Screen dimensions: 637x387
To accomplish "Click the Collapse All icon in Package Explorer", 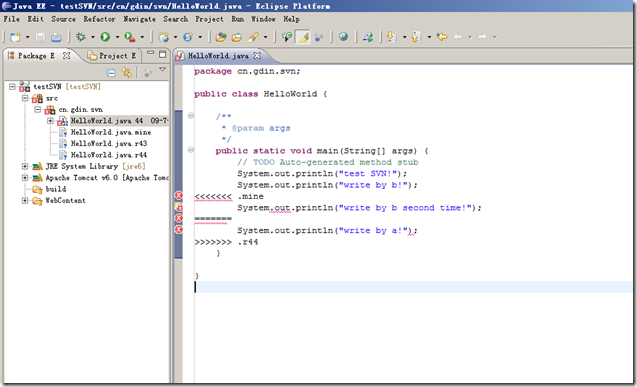I will tap(111, 73).
